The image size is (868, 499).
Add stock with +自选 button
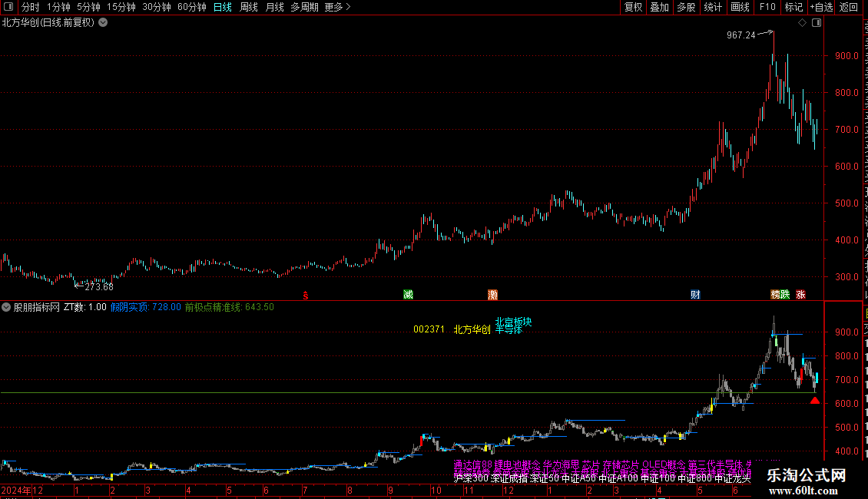(x=821, y=7)
